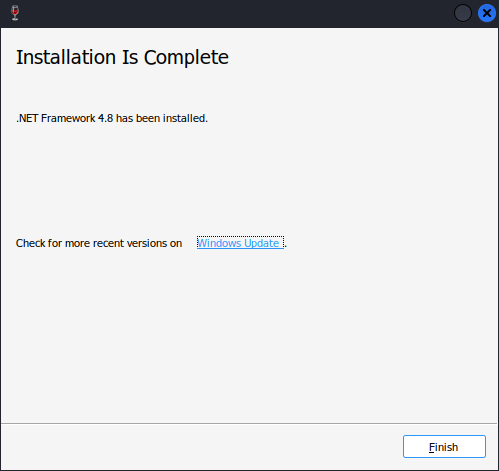Finish the .NET Framework setup
The height and width of the screenshot is (471, 499).
[x=444, y=447]
